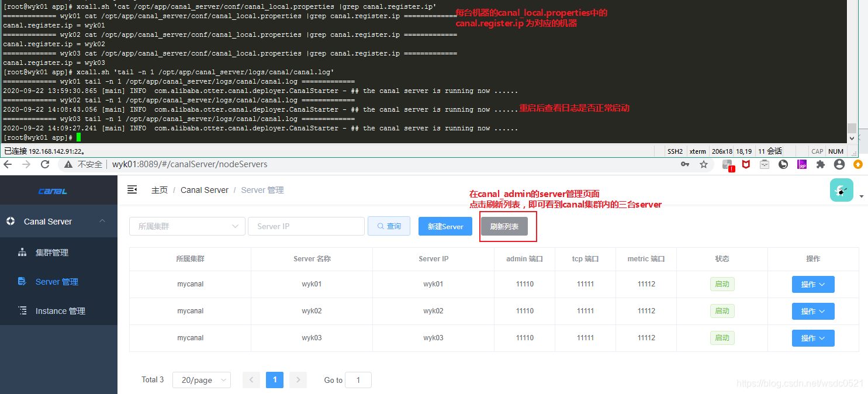Click the 刷新列表 button
The image size is (868, 394).
point(504,226)
